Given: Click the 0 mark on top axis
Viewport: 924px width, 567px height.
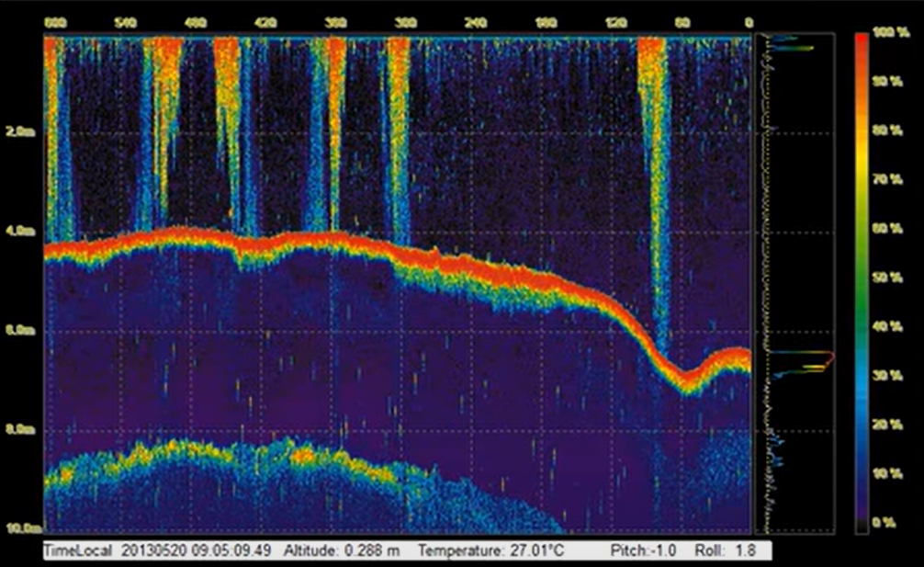Looking at the screenshot, I should point(749,21).
